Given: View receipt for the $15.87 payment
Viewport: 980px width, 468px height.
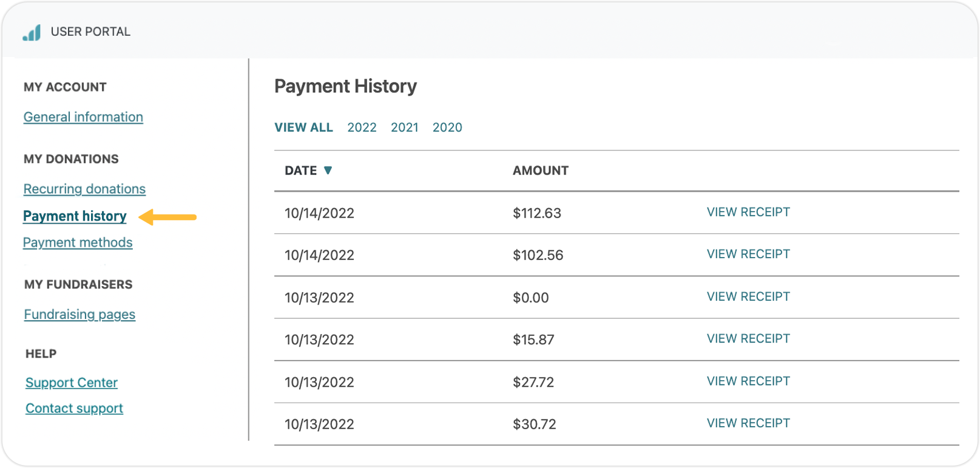Looking at the screenshot, I should 748,338.
